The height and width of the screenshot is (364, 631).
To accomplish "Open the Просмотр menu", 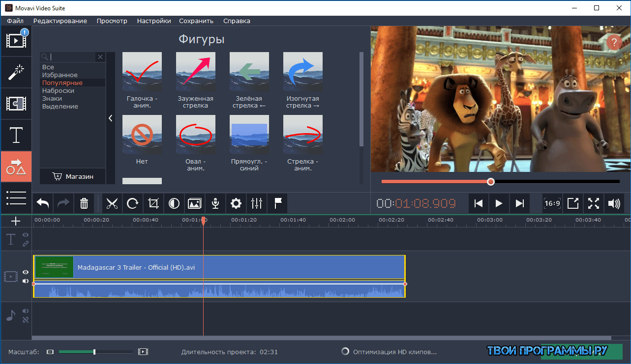I will tap(112, 21).
